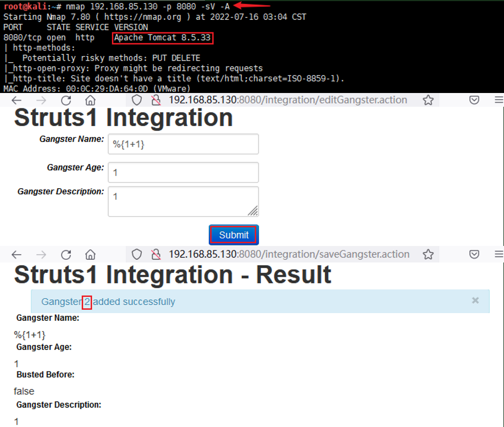
Task: Click back arrow in saveGangster browser toolbar
Action: click(x=16, y=255)
